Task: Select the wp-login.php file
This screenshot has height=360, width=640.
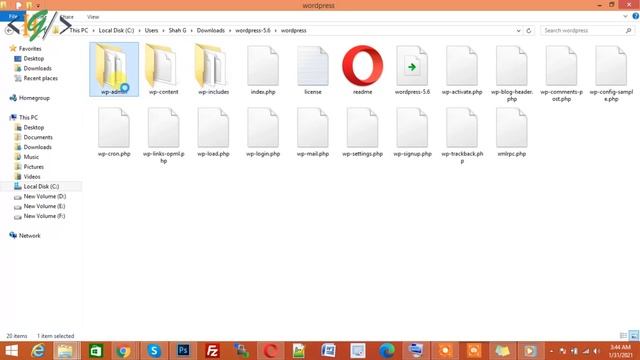Action: (x=263, y=132)
